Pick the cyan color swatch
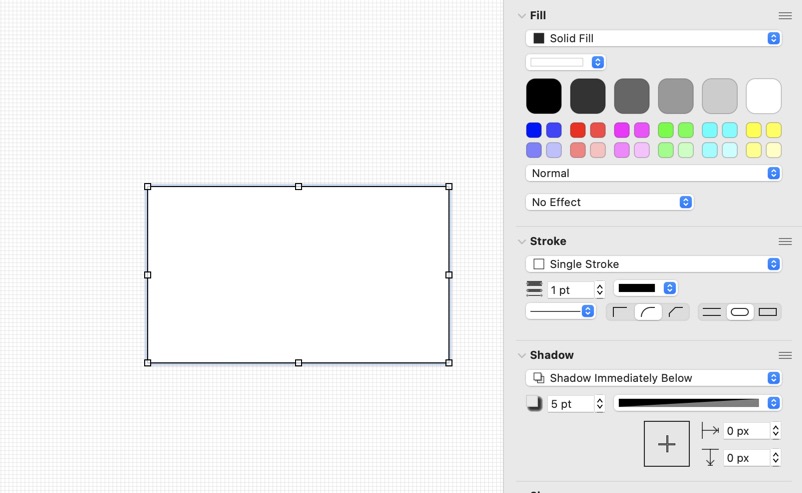This screenshot has width=802, height=493. pyautogui.click(x=709, y=130)
